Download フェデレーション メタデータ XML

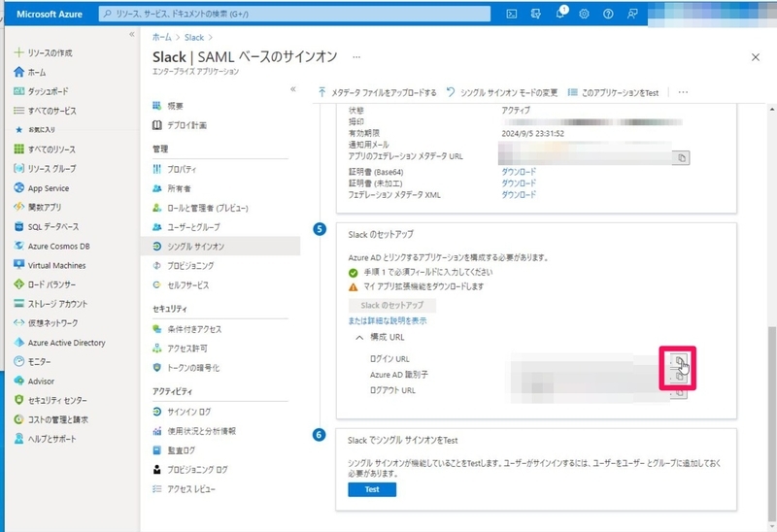(x=519, y=195)
